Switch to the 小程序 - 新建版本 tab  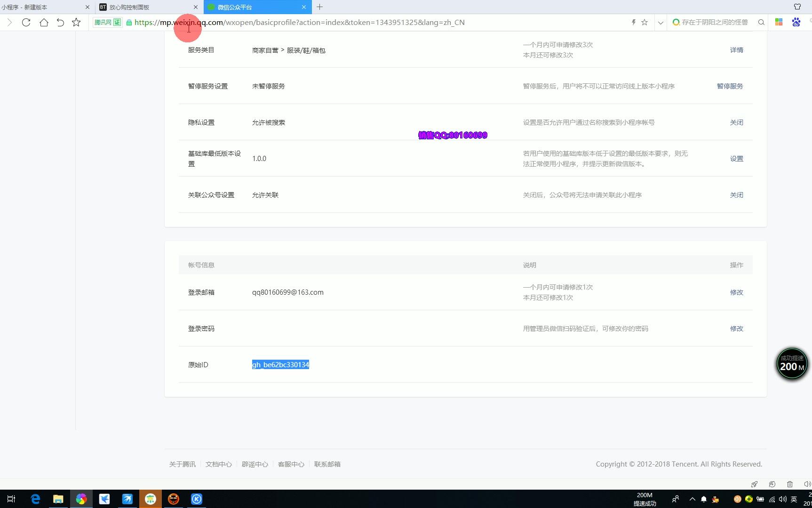(46, 7)
